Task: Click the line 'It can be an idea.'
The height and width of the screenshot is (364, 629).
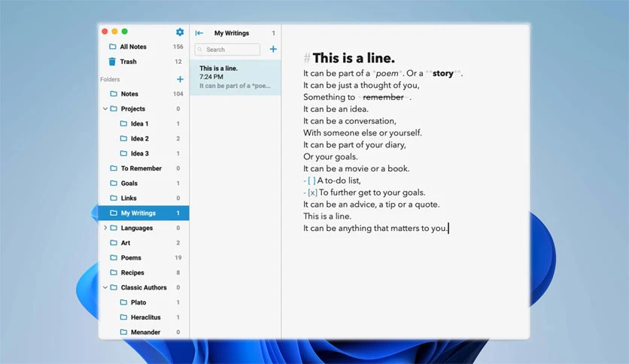Action: [336, 109]
